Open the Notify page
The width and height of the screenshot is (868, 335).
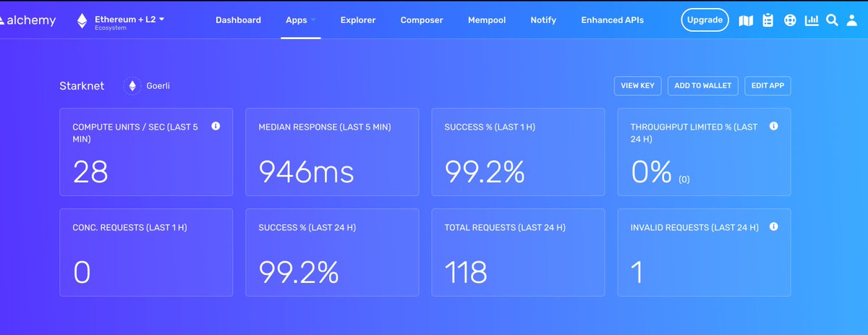tap(543, 20)
